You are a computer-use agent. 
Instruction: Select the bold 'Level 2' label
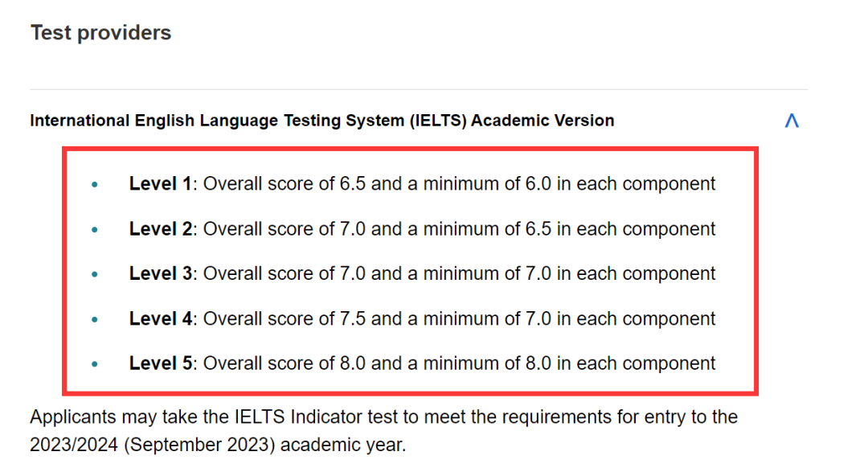tap(160, 229)
